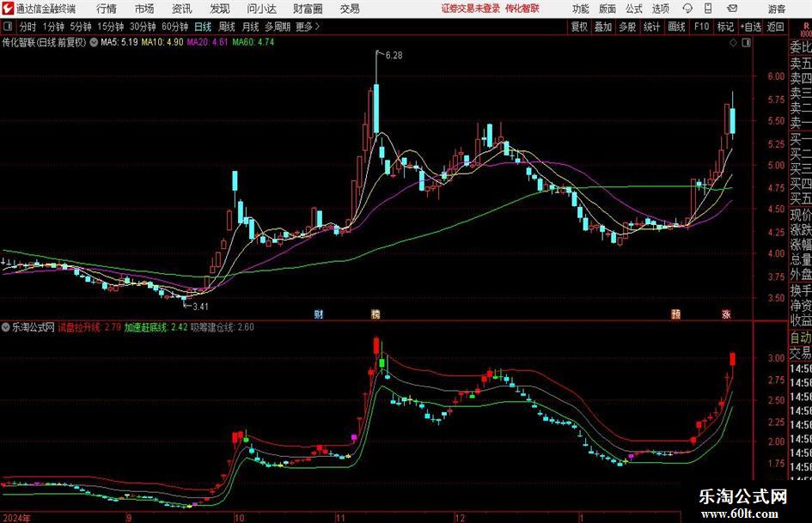The image size is (812, 523).
Task: Open the mobile phone icon
Action: (708, 9)
